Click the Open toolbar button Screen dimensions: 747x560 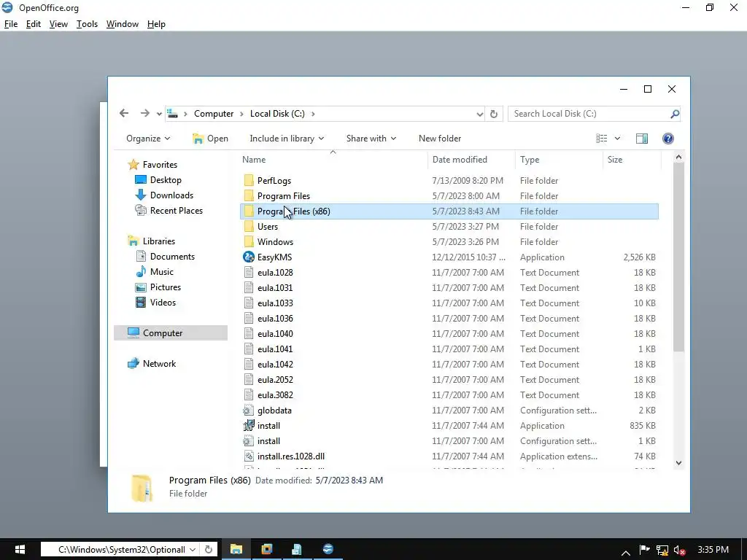point(210,139)
